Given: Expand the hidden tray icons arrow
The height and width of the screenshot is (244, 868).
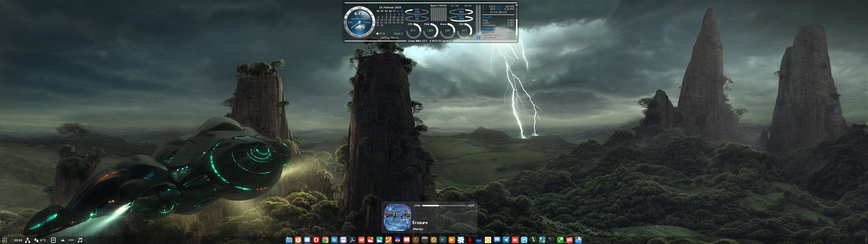Looking at the screenshot, I should point(63,240).
